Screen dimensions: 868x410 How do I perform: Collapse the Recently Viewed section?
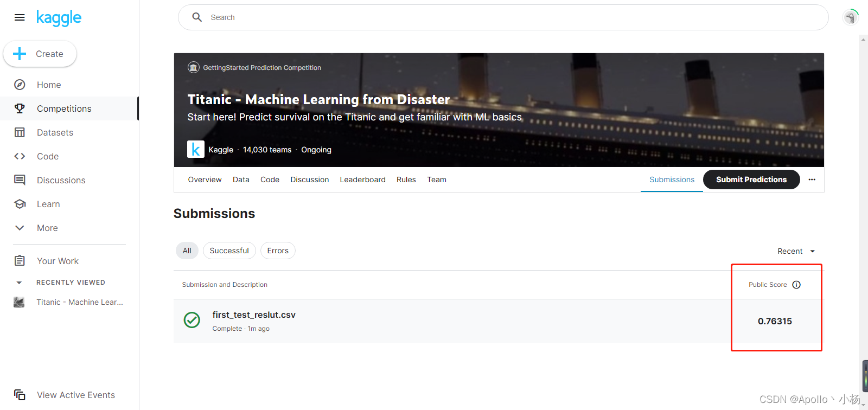[x=19, y=283]
